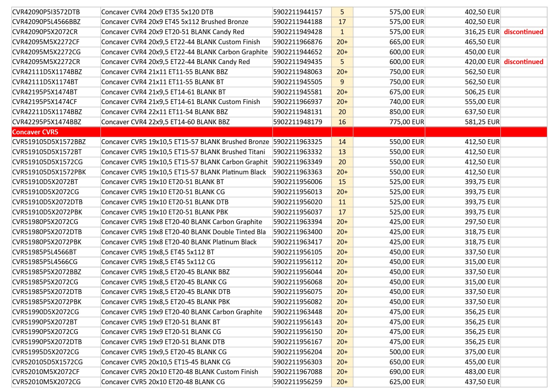Click barcode 5902211966937
This screenshot has width=556, height=392.
coord(298,102)
